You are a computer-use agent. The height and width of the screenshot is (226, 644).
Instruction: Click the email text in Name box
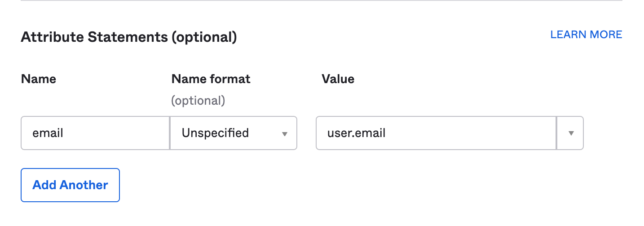[x=48, y=133]
